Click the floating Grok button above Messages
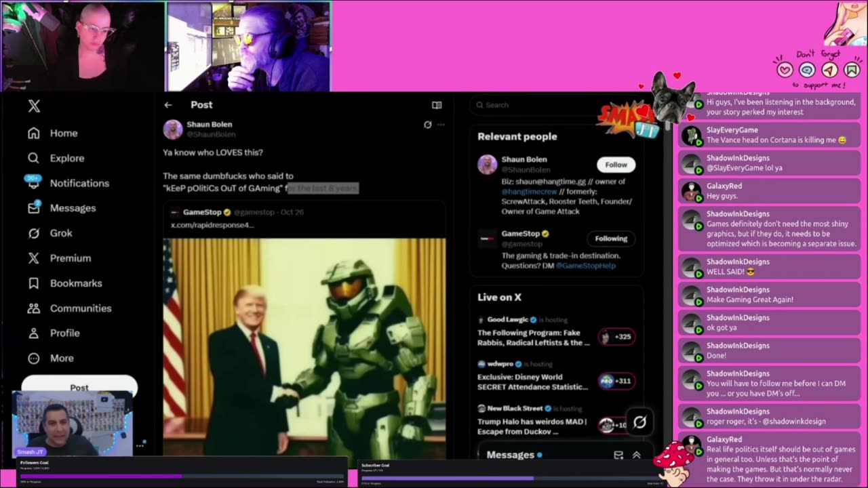This screenshot has height=488, width=868. [639, 422]
